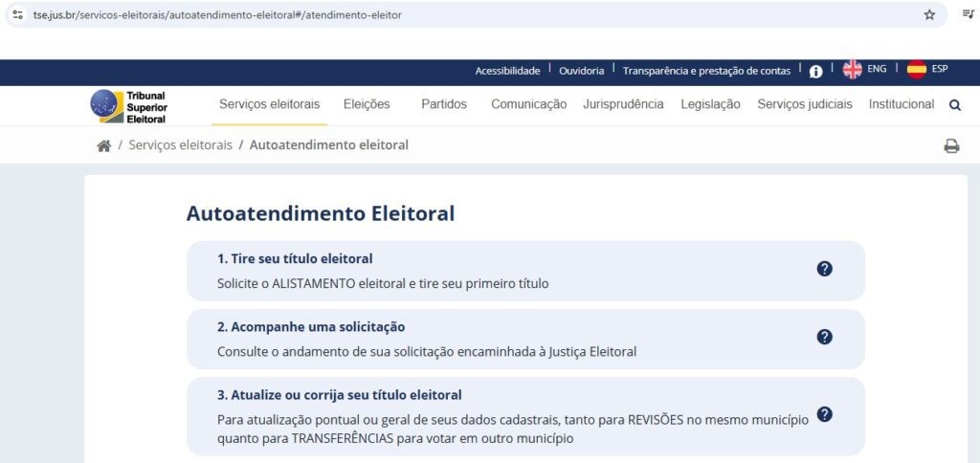Open the Jurisprudência menu

(623, 104)
